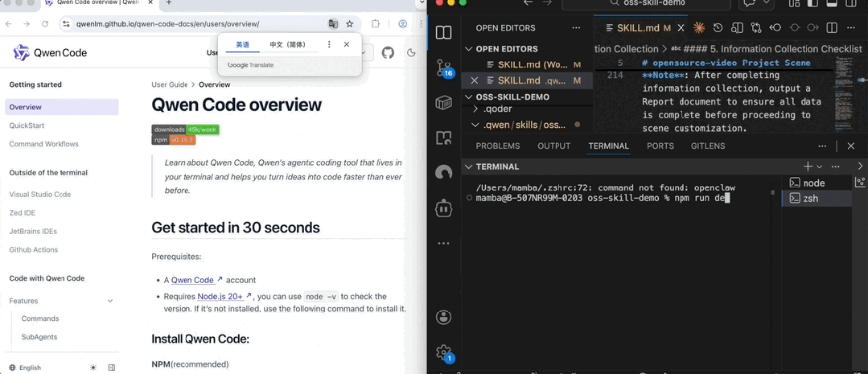The image size is (868, 374).
Task: Open the QuickStart docs page link
Action: point(27,125)
